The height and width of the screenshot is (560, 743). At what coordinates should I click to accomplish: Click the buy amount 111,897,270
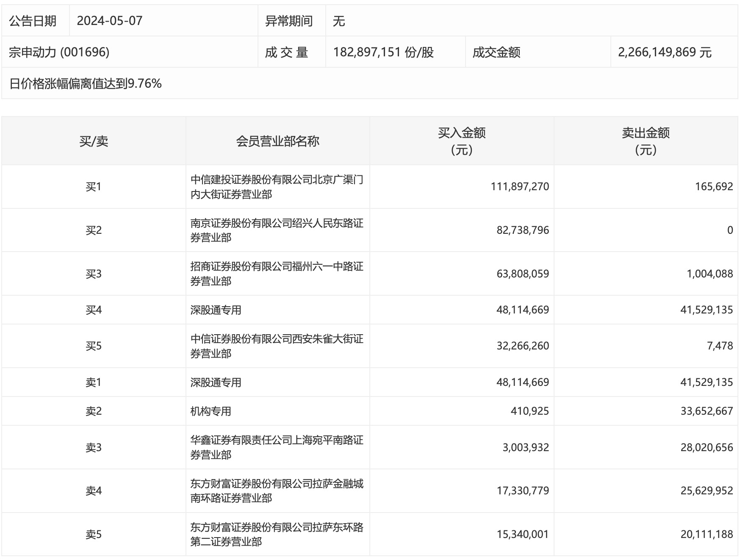pos(519,187)
